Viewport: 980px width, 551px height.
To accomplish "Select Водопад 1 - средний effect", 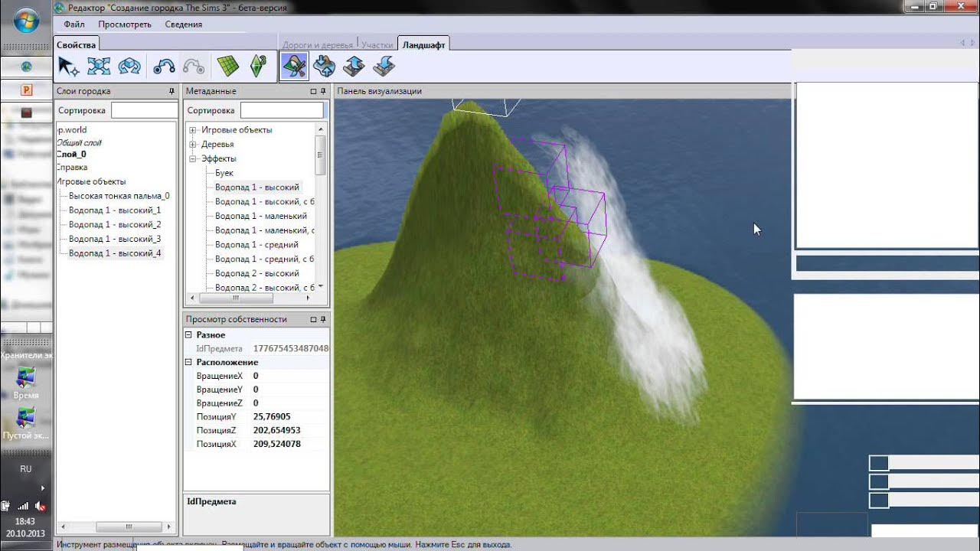I will (x=256, y=245).
